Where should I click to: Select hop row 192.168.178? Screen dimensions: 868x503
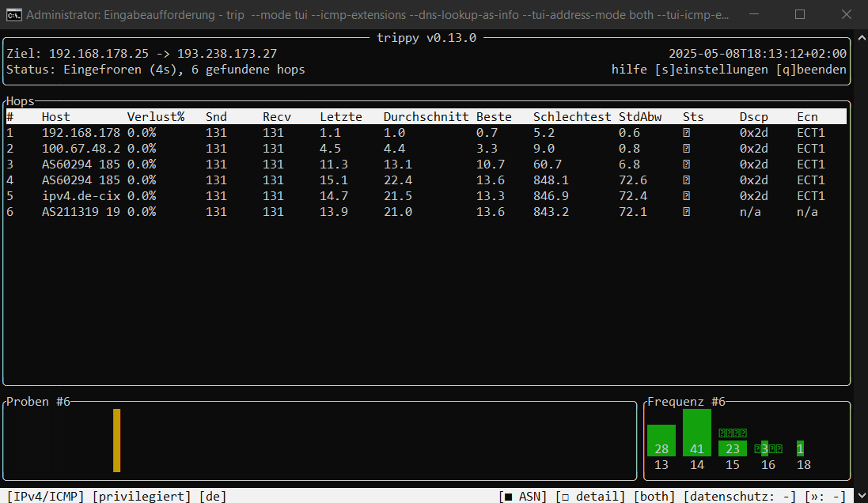[x=426, y=133]
